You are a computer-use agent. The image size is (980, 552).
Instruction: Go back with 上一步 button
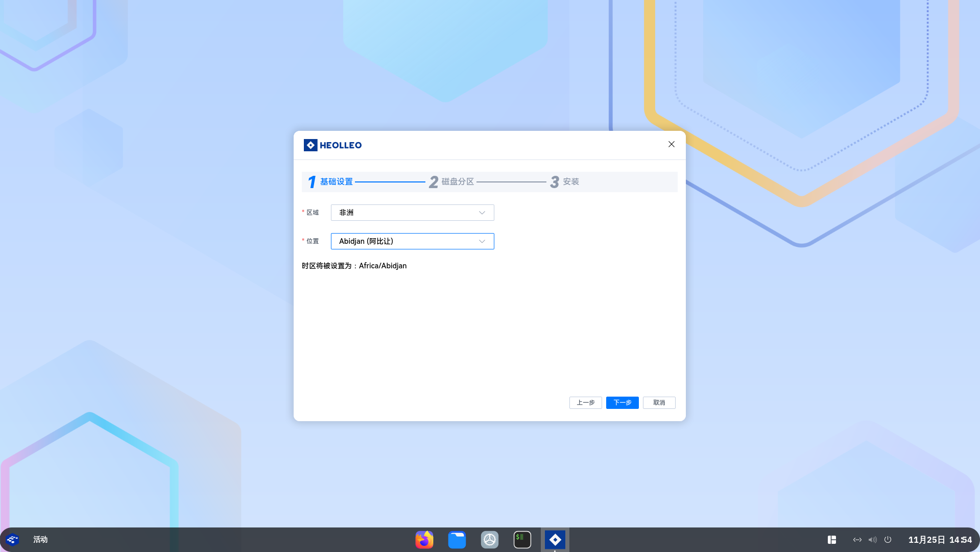(585, 403)
